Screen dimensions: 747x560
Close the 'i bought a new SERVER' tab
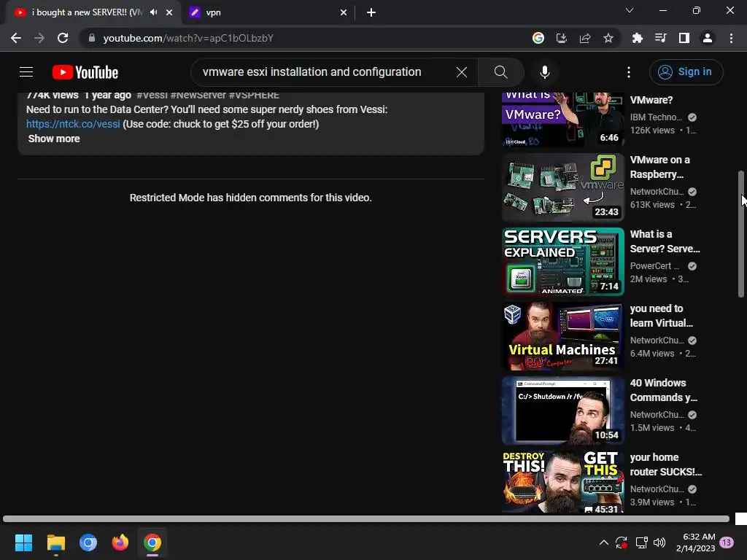pos(169,12)
